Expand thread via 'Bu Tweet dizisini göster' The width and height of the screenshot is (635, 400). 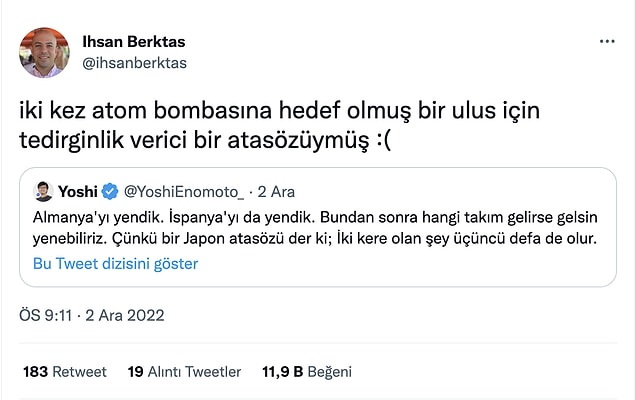115,264
